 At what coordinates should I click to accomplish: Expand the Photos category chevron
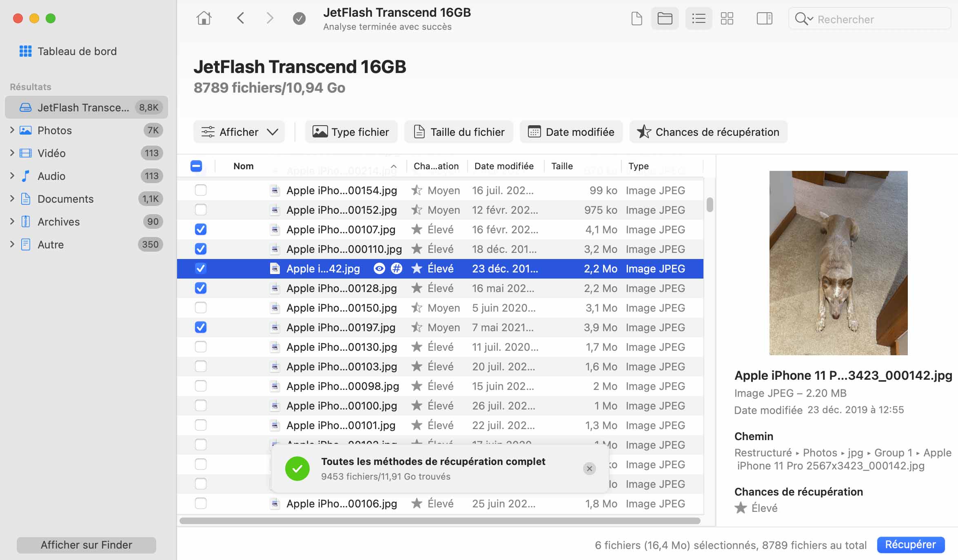pyautogui.click(x=12, y=130)
